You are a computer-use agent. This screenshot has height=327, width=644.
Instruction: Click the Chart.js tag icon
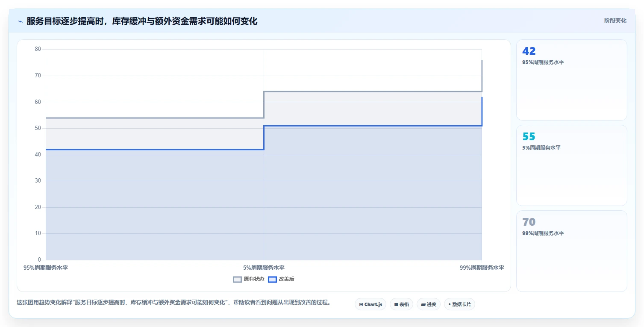361,305
